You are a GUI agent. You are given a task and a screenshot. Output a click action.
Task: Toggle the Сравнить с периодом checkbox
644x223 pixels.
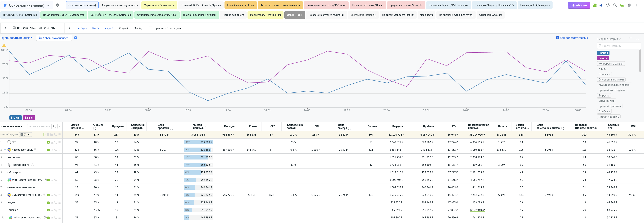(150, 28)
